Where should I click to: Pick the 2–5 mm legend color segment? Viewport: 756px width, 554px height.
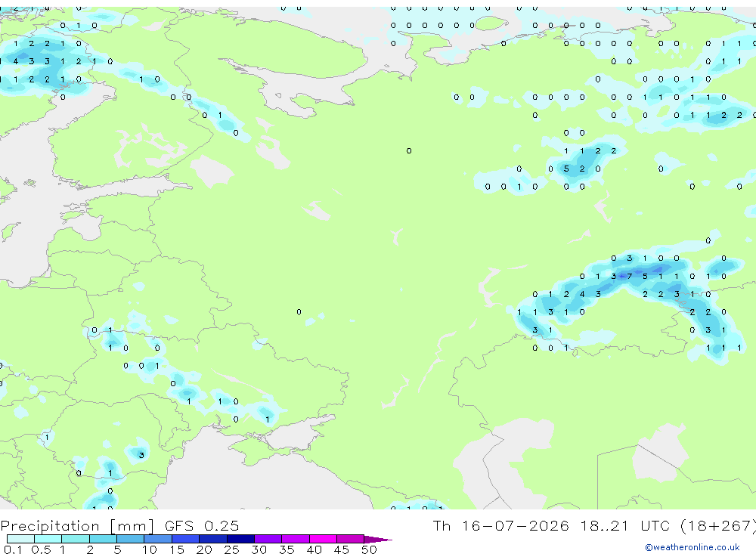click(103, 539)
